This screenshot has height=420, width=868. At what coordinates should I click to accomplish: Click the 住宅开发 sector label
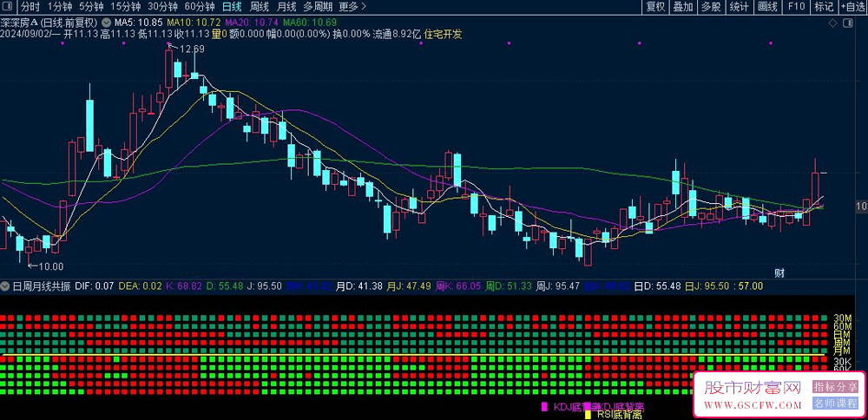pos(443,34)
